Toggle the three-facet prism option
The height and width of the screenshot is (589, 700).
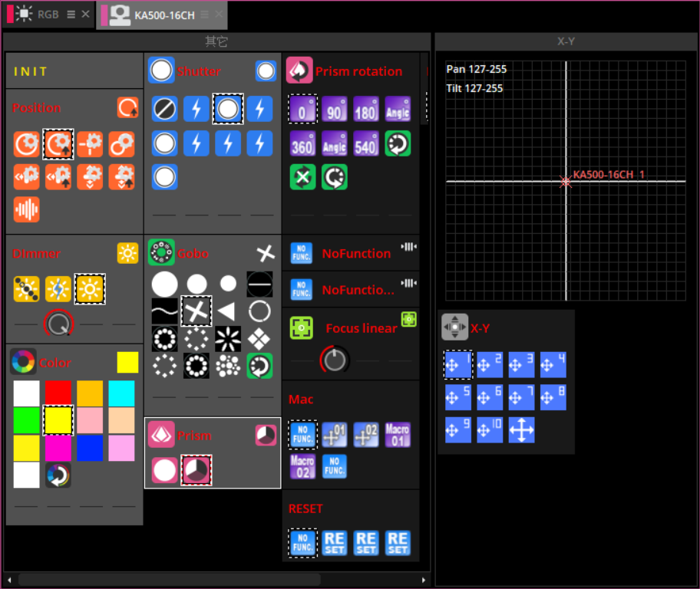tap(196, 470)
